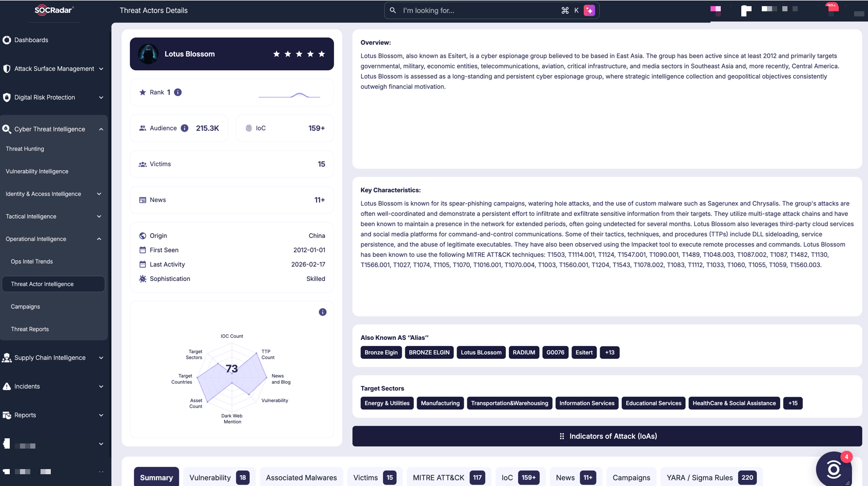
Task: Click the SOCRadar logo
Action: pyautogui.click(x=54, y=10)
